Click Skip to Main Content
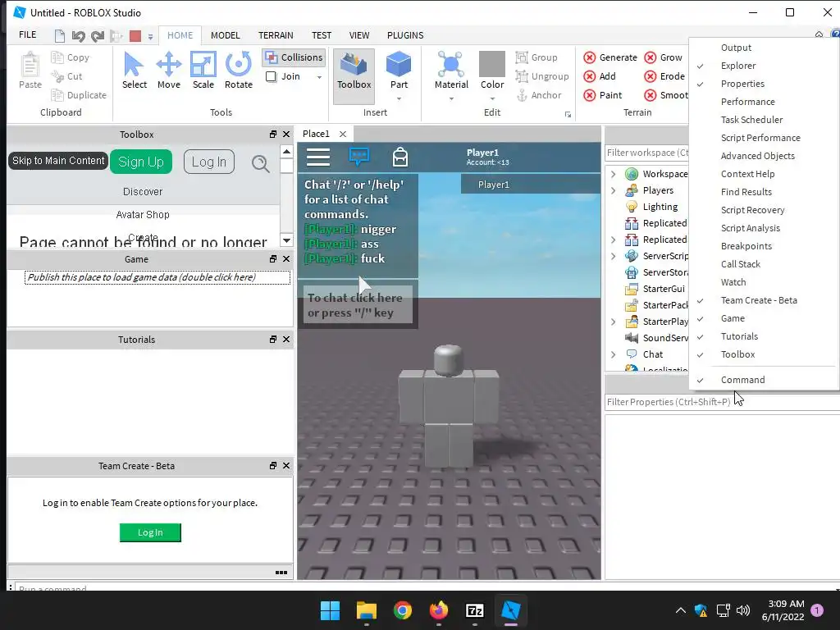Viewport: 840px width, 630px height. (58, 161)
